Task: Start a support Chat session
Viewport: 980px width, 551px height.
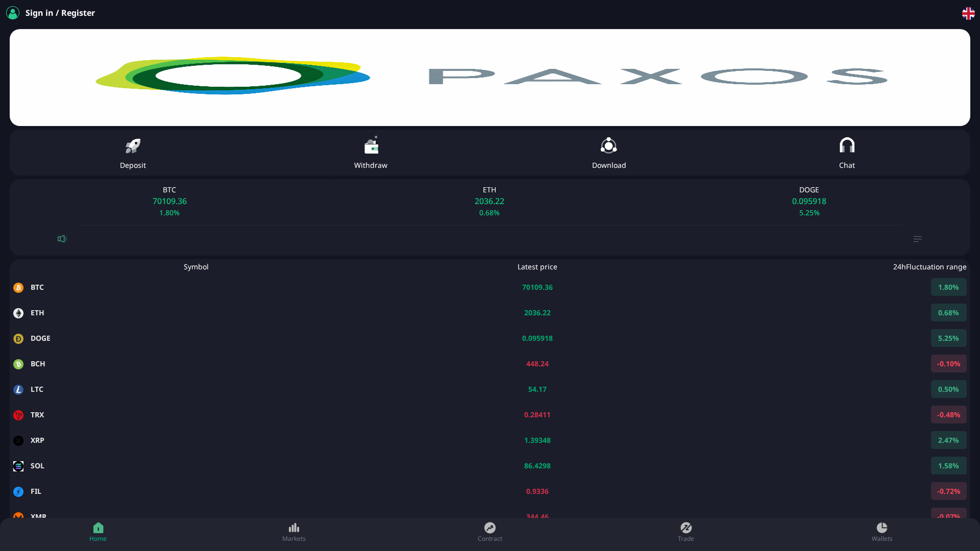Action: 847,152
